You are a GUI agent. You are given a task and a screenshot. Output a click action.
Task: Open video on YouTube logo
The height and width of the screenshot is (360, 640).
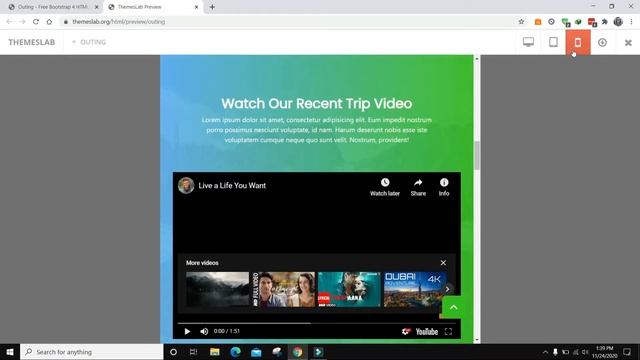tap(427, 331)
